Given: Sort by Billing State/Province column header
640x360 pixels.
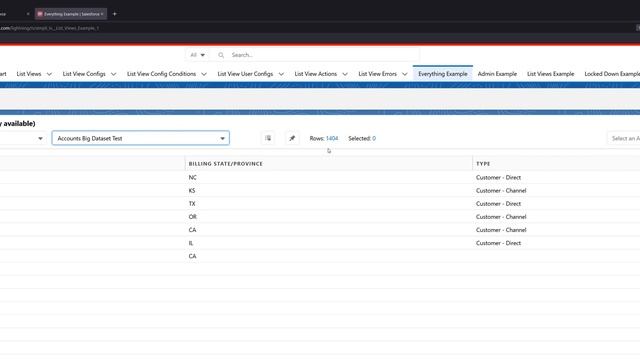Looking at the screenshot, I should coord(226,164).
